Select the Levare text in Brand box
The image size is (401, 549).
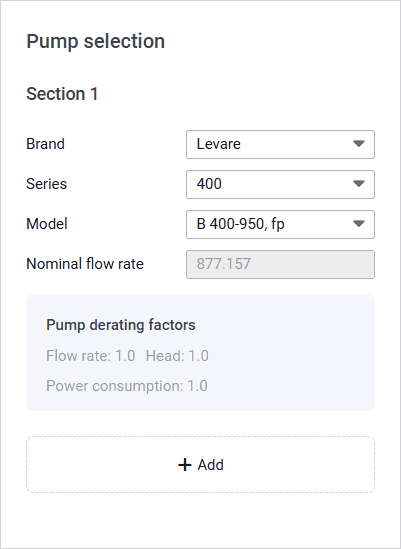(219, 144)
